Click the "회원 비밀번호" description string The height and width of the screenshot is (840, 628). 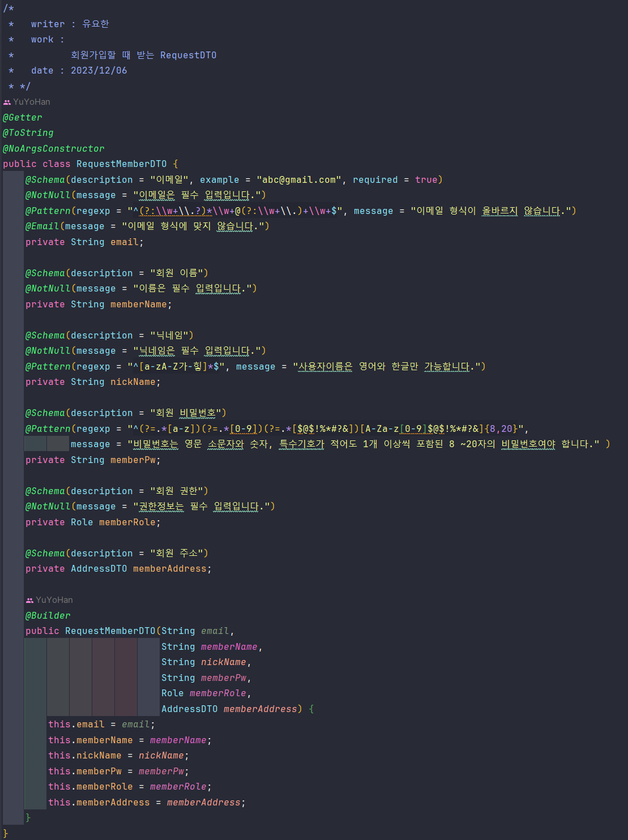click(x=185, y=413)
